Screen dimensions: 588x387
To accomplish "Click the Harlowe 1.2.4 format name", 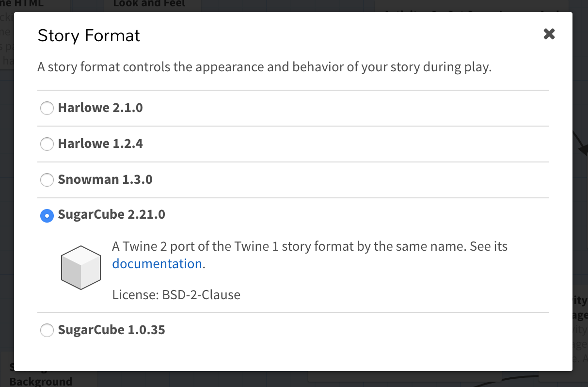I will tap(100, 144).
